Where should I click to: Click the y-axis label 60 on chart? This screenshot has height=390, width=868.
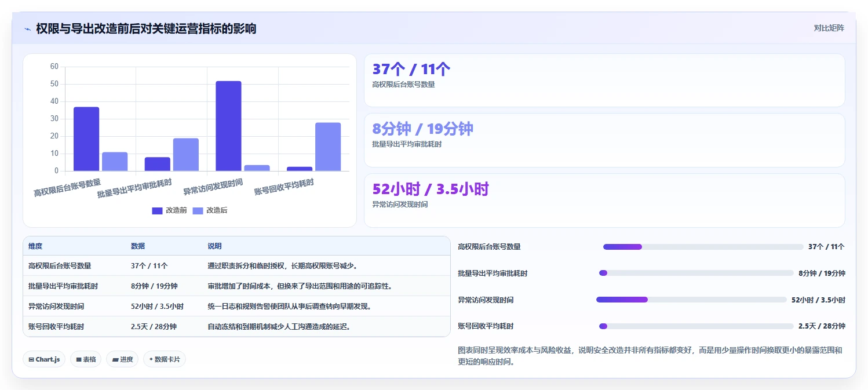54,67
